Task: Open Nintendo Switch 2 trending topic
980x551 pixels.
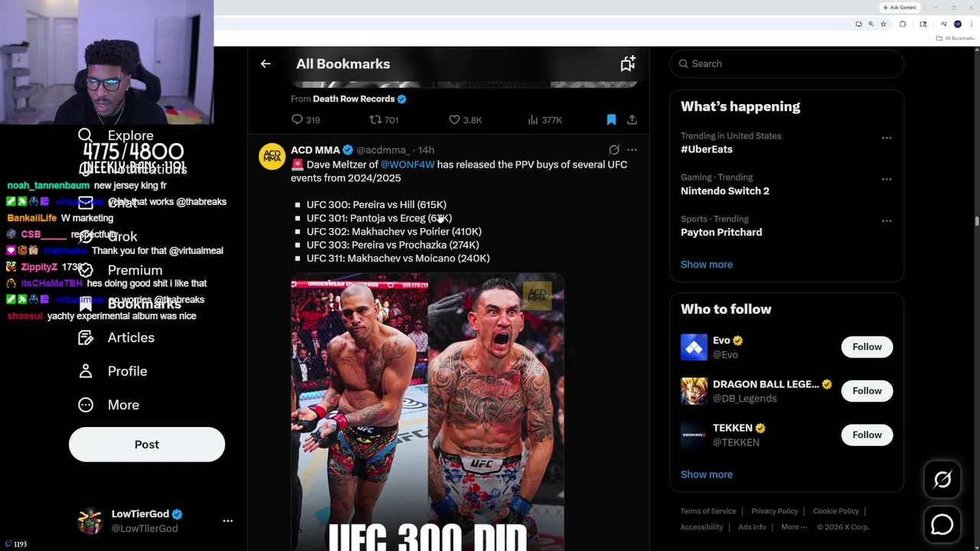Action: pos(725,191)
